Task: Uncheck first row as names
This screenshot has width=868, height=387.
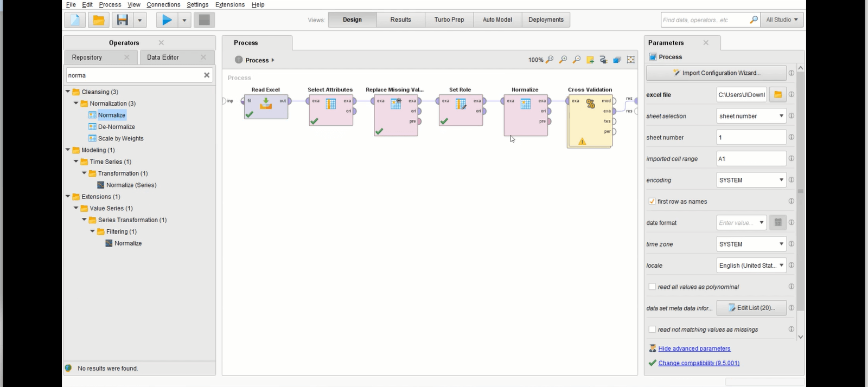Action: (x=652, y=202)
